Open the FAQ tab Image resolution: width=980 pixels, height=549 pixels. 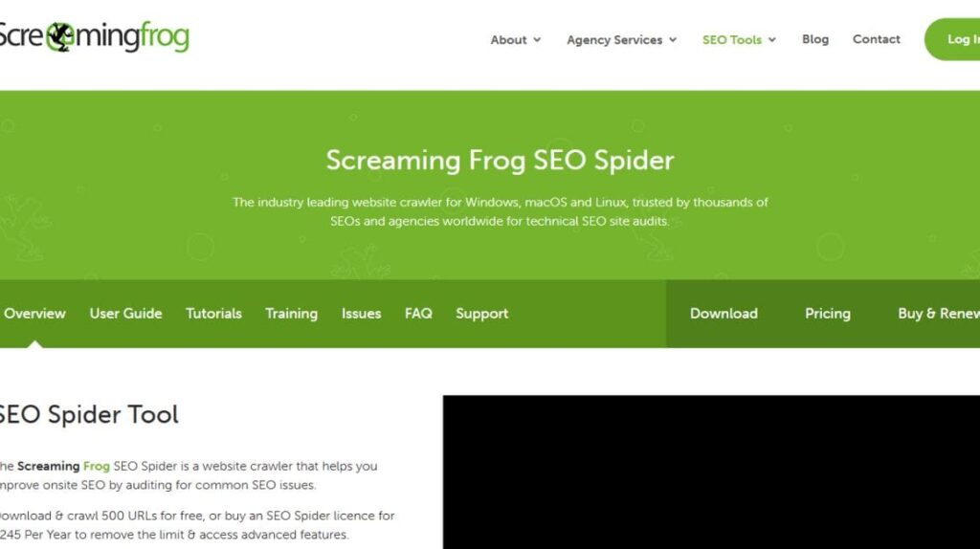click(418, 314)
